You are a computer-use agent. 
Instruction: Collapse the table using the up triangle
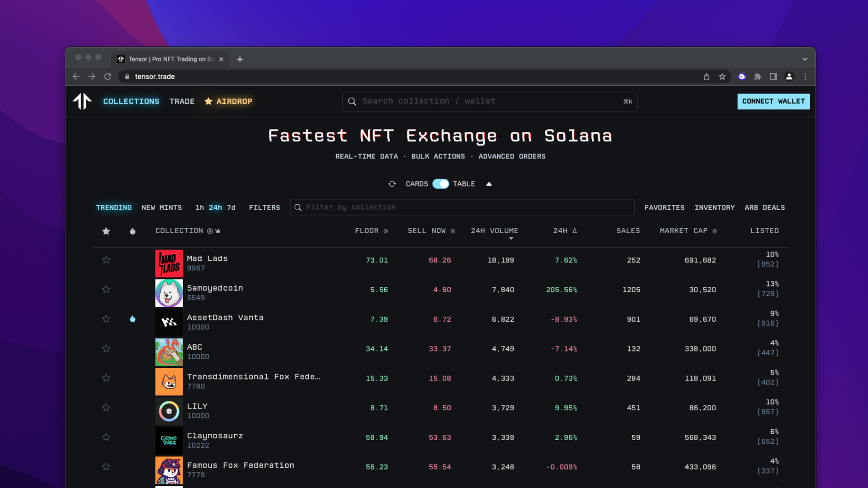[489, 184]
